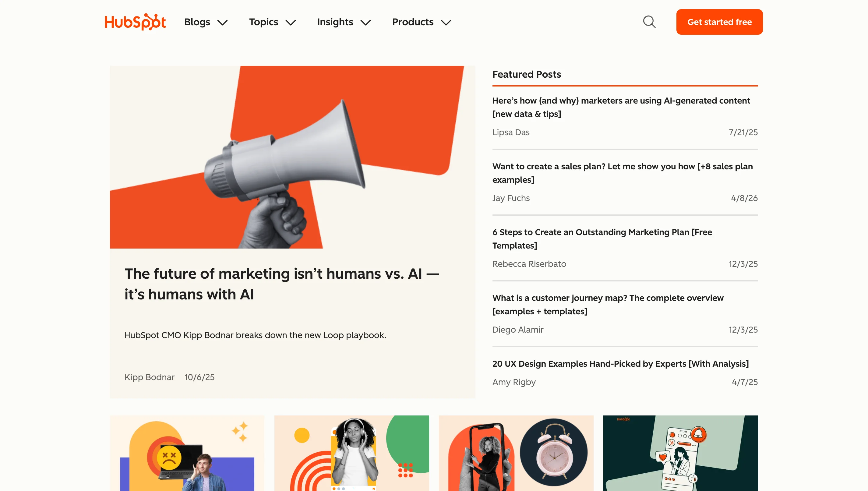Click the 'HubSpot CMO Kipp Bodnar breaks down' description

point(255,335)
